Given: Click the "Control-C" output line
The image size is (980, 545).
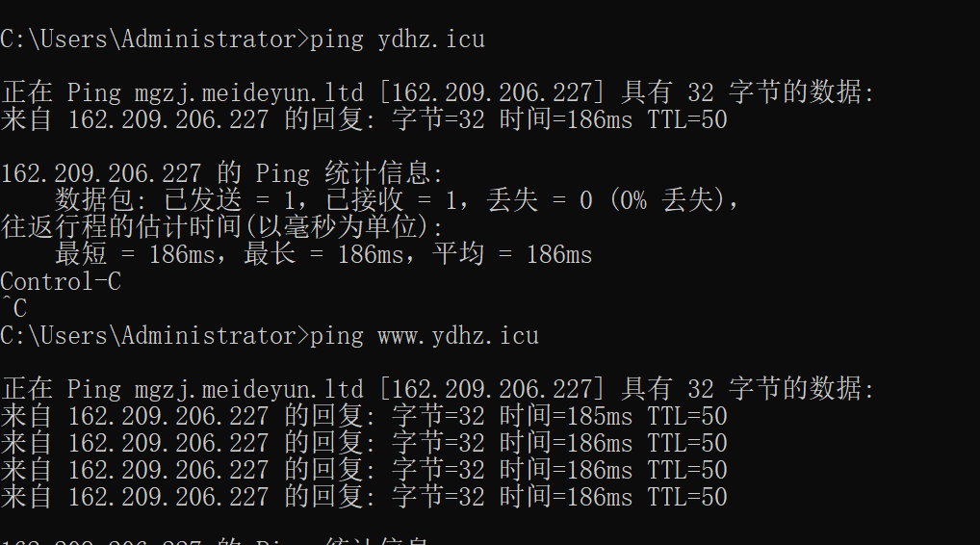Looking at the screenshot, I should point(61,282).
